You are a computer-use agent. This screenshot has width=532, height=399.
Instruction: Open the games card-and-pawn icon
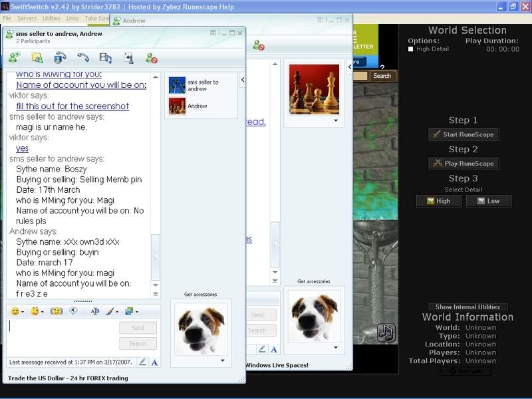tap(128, 58)
